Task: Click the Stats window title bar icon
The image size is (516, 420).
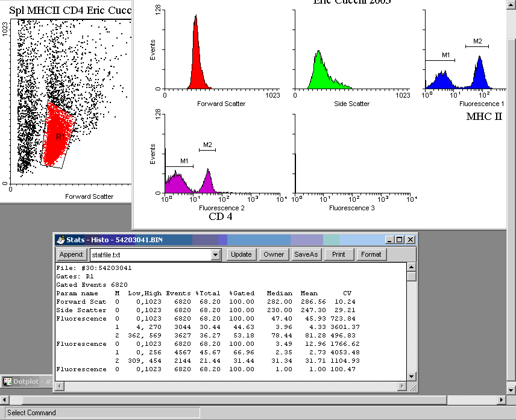Action: coord(60,239)
